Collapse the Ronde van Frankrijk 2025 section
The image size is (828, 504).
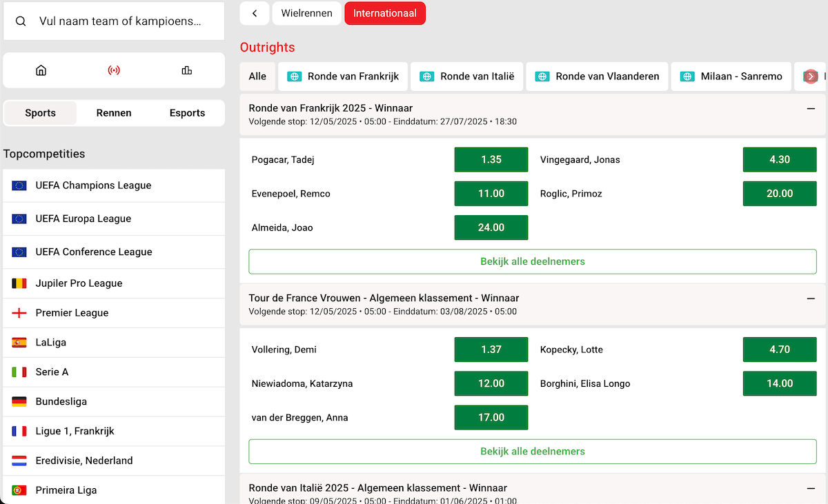(x=811, y=108)
